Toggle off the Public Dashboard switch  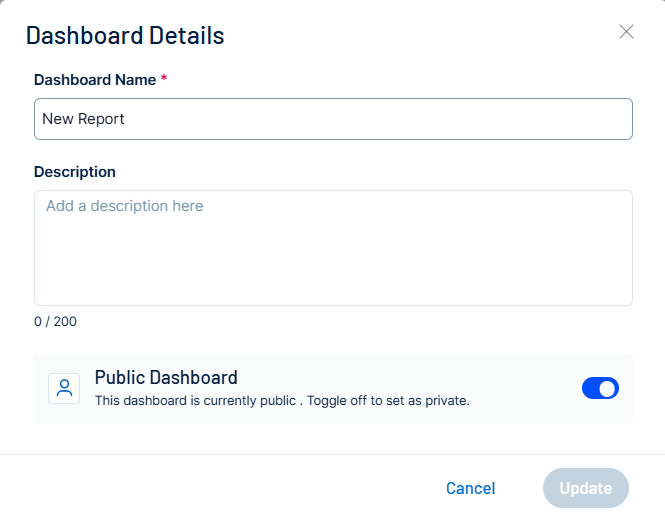[600, 388]
